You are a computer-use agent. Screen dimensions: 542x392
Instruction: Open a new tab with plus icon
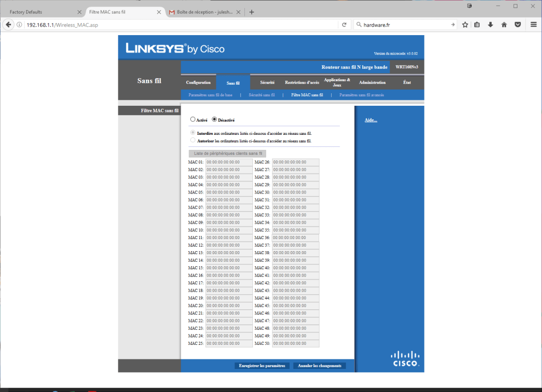(252, 12)
